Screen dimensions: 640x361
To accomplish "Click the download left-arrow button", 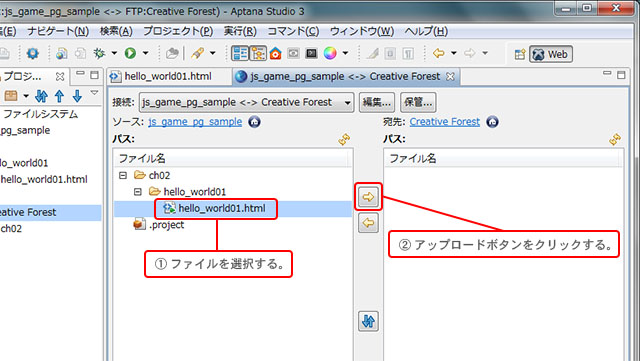I will (x=368, y=223).
